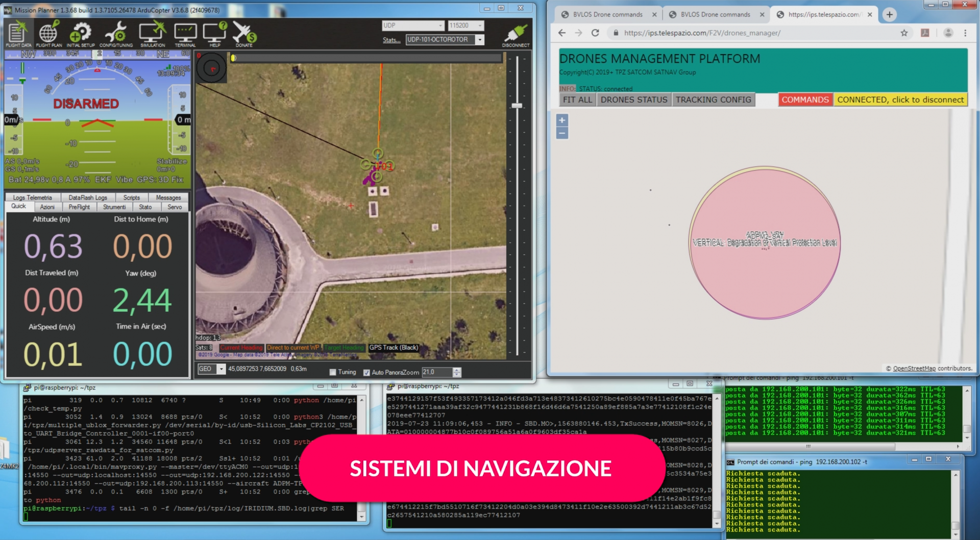Close the second BVLOS Drone commands tab
The height and width of the screenshot is (540, 980).
762,14
